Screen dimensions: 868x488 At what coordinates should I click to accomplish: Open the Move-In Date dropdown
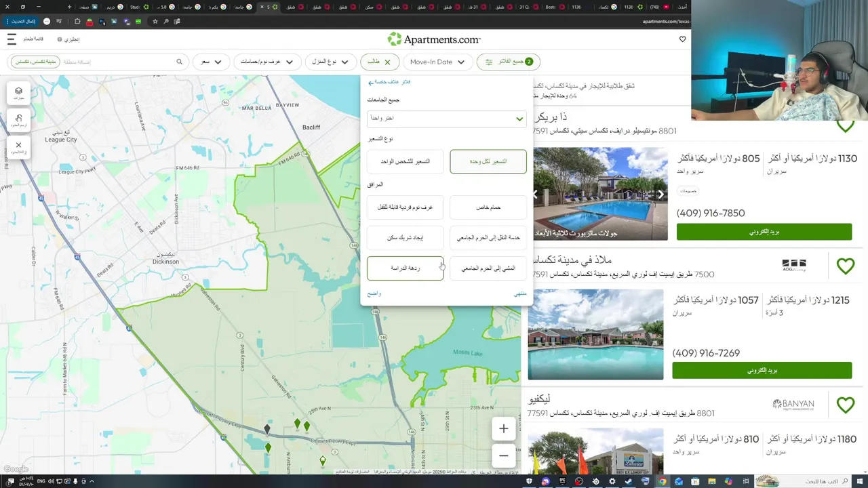(437, 62)
